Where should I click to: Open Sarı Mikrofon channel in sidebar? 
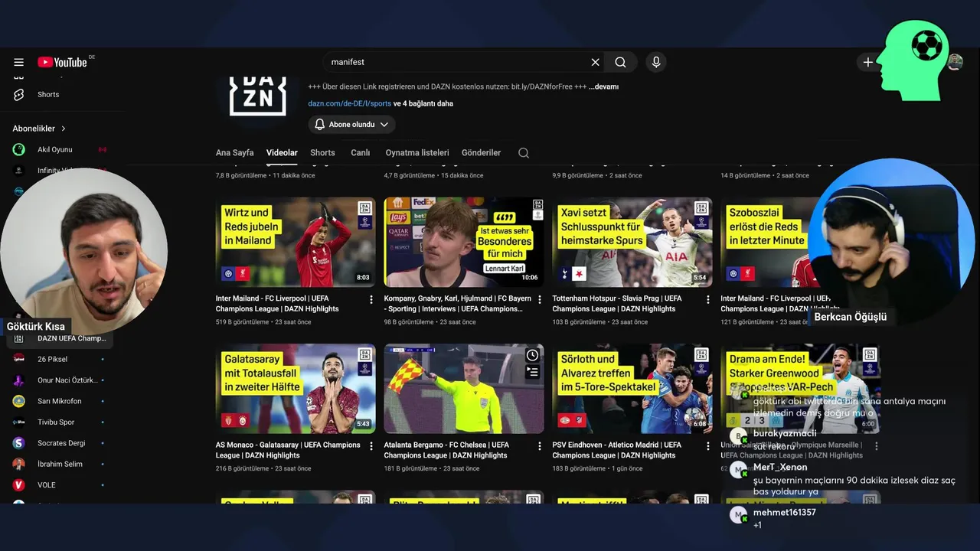(58, 401)
